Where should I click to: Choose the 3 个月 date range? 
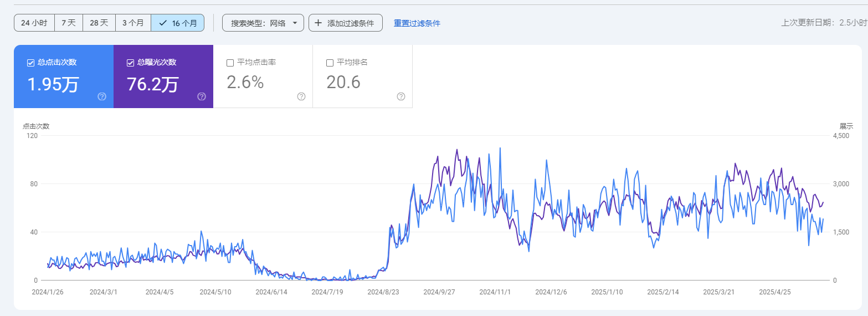point(133,23)
